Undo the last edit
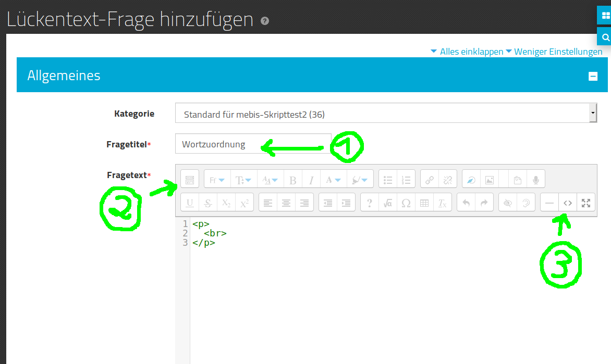 (x=466, y=203)
